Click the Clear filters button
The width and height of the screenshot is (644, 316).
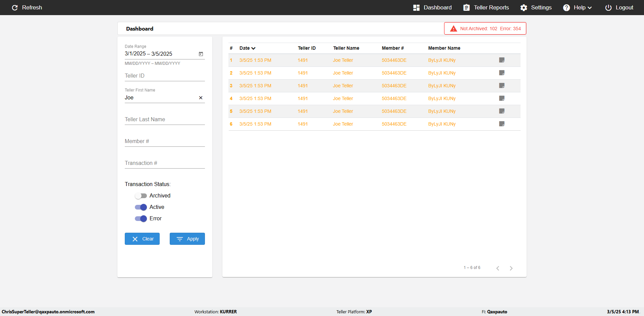click(142, 239)
